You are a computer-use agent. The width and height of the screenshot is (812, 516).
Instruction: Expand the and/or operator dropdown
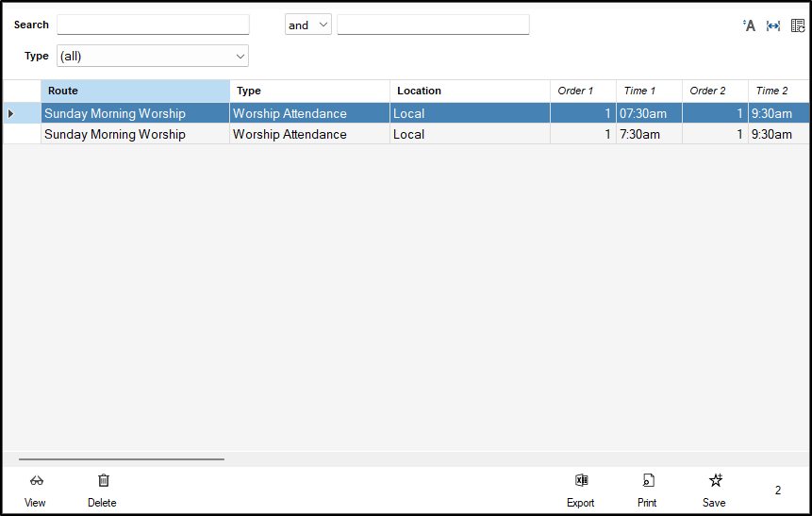308,25
